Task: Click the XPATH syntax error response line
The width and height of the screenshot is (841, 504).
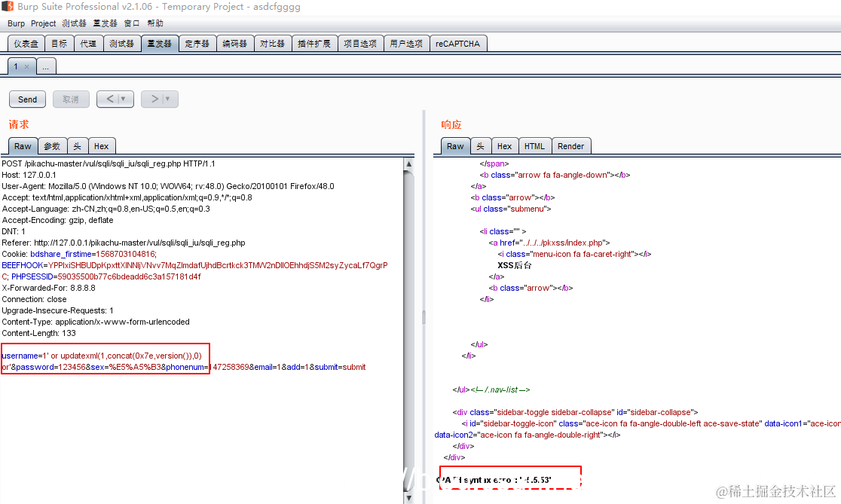Action: pos(494,480)
